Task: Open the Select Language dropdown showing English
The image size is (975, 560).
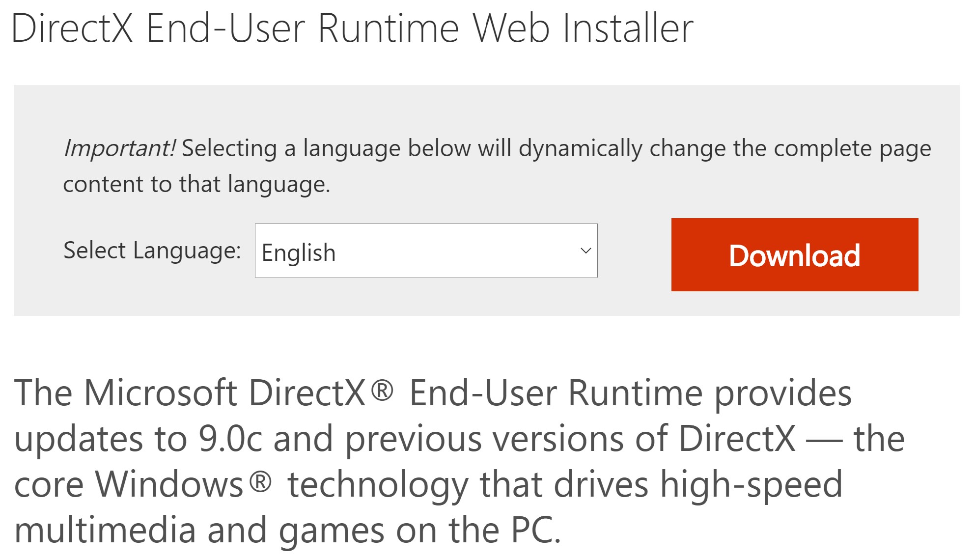Action: [x=426, y=251]
